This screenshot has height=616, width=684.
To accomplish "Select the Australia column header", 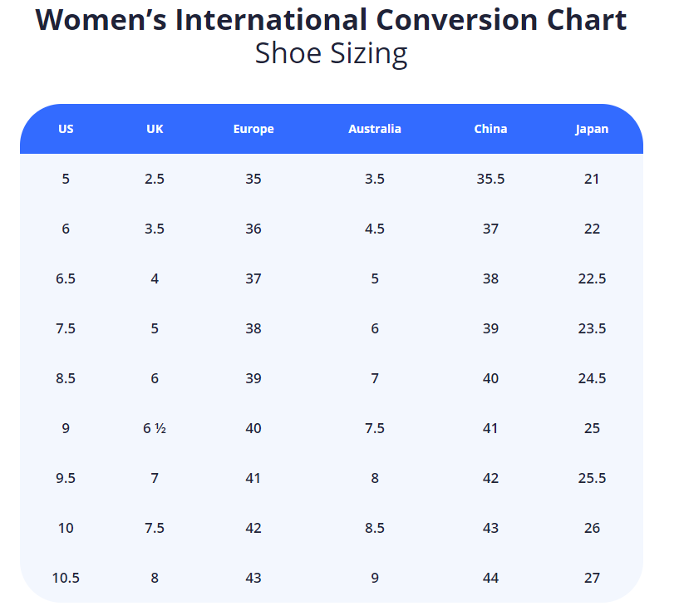I will pos(374,129).
